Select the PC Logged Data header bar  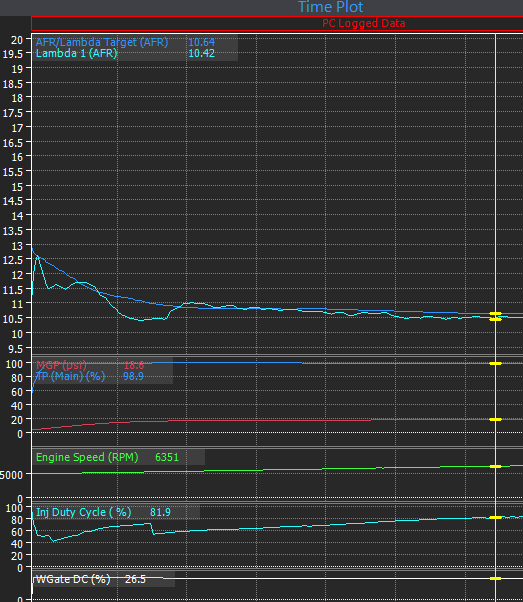277,23
